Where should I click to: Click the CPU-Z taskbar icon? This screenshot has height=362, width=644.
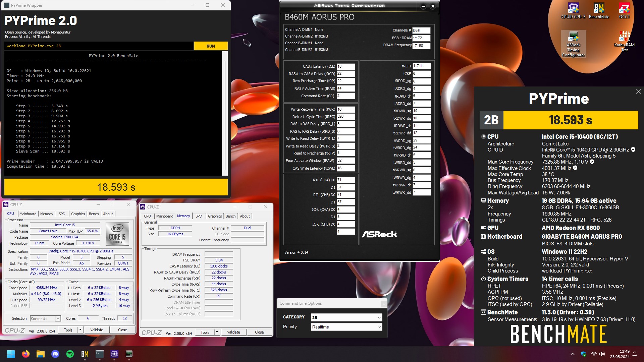[114, 354]
